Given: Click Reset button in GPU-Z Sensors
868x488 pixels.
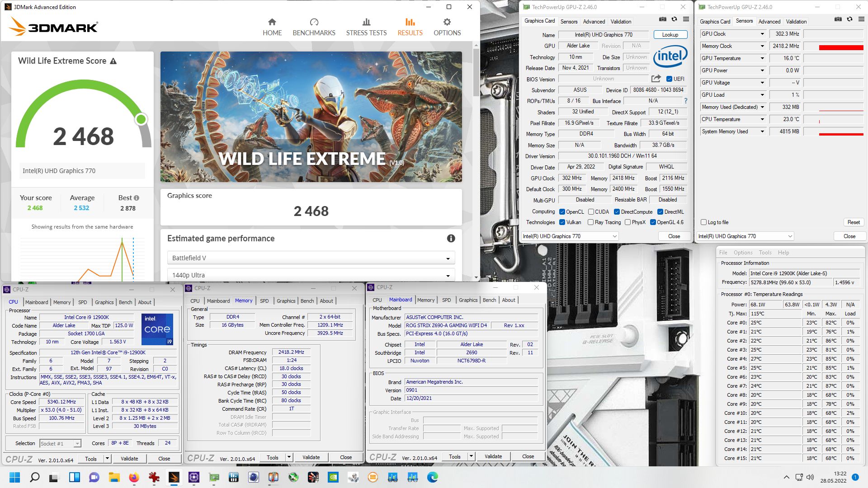Looking at the screenshot, I should [x=854, y=222].
